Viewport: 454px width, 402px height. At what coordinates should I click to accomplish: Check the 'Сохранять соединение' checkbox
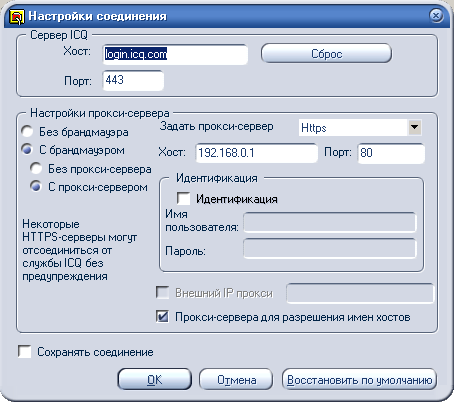pos(25,352)
